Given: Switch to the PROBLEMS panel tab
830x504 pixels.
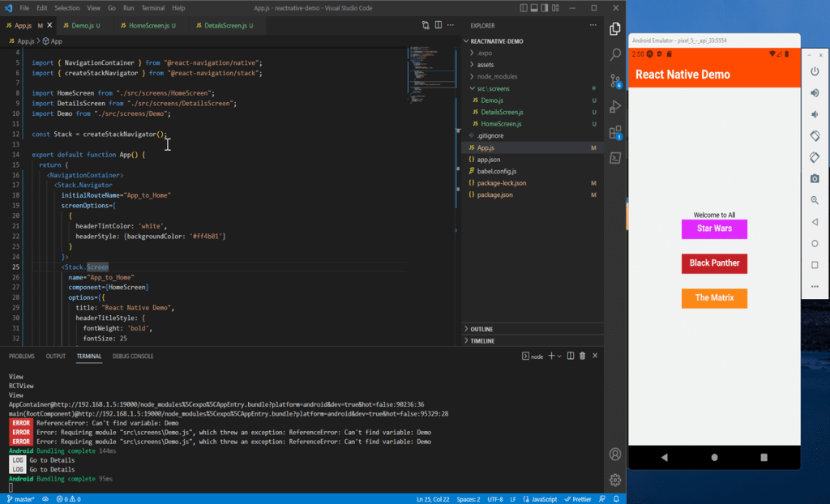Looking at the screenshot, I should tap(22, 357).
